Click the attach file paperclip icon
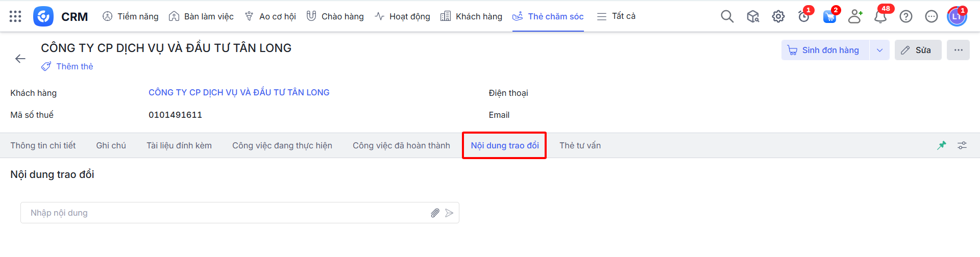Screen dimensions: 980x257 click(x=435, y=213)
